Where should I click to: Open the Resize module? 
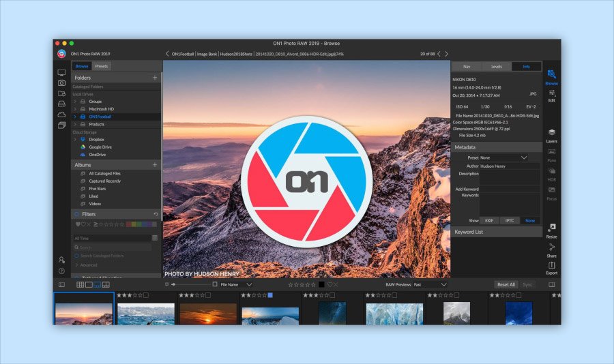click(551, 231)
